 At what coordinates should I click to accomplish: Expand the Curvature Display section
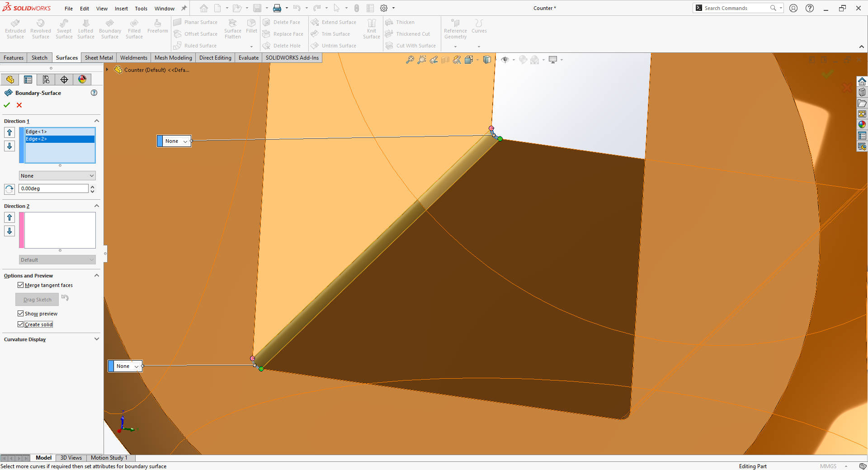(x=96, y=339)
